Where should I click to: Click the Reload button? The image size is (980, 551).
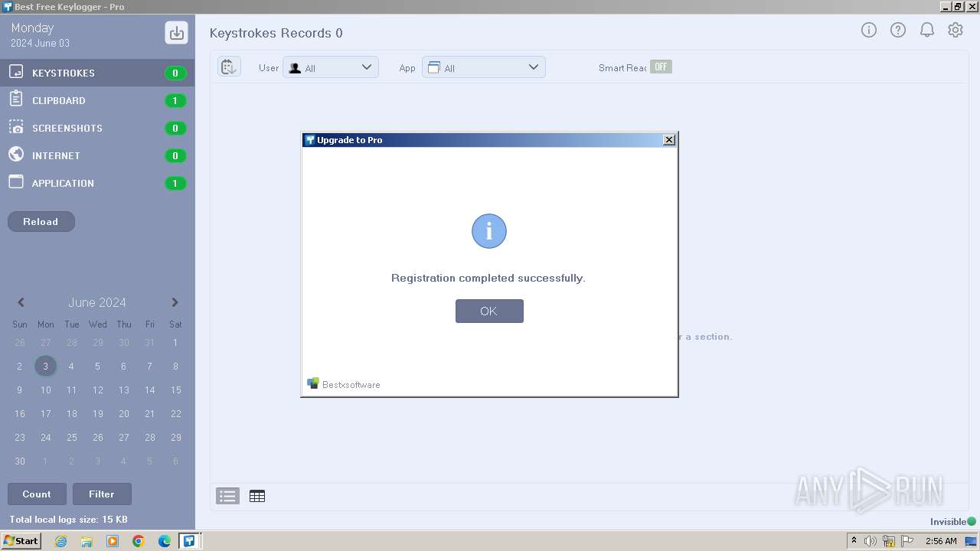pyautogui.click(x=41, y=221)
